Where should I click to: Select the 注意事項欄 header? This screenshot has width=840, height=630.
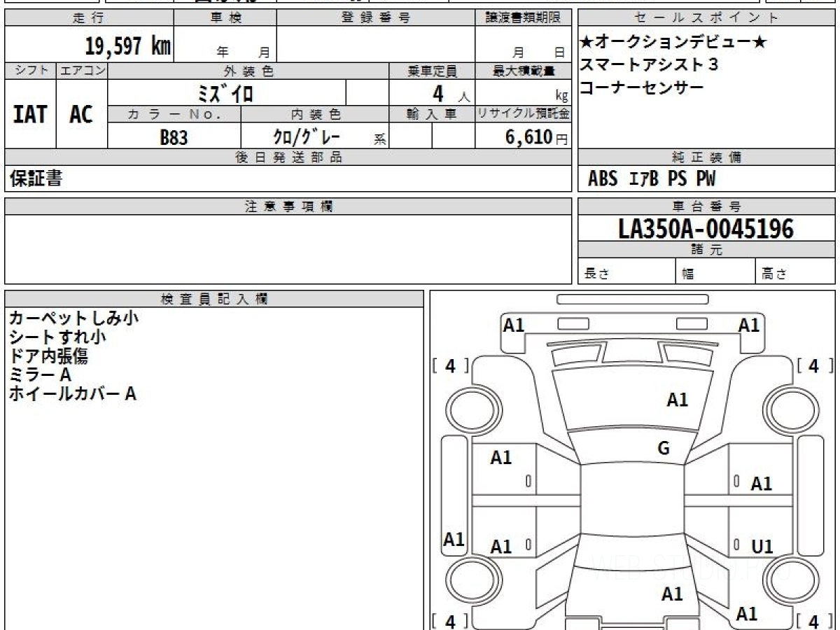click(x=288, y=206)
